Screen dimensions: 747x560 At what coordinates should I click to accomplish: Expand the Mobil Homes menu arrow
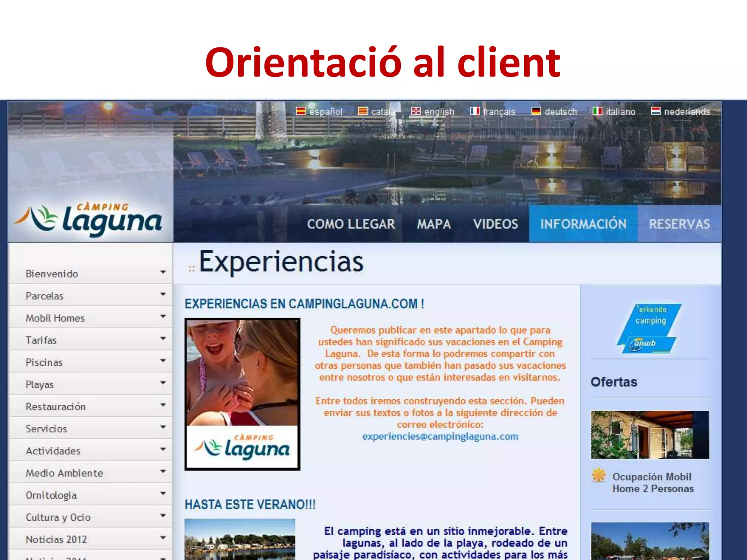[163, 316]
